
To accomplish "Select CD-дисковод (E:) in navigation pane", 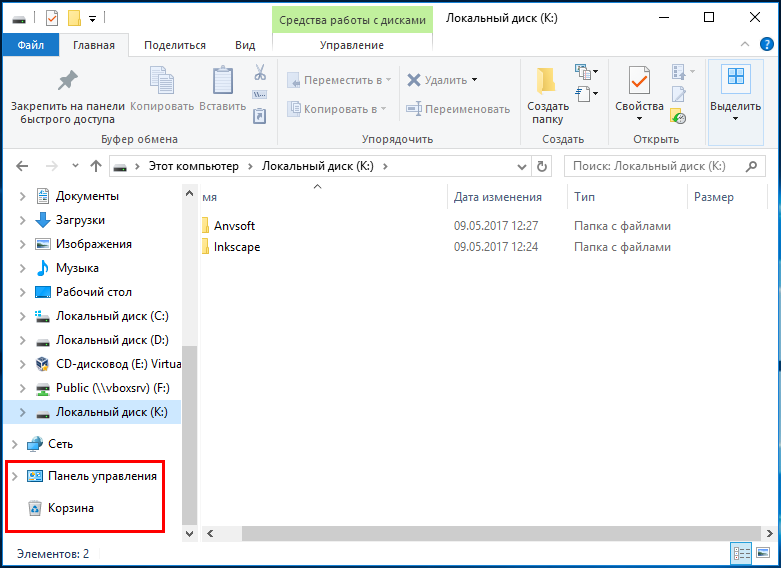I will coord(119,364).
